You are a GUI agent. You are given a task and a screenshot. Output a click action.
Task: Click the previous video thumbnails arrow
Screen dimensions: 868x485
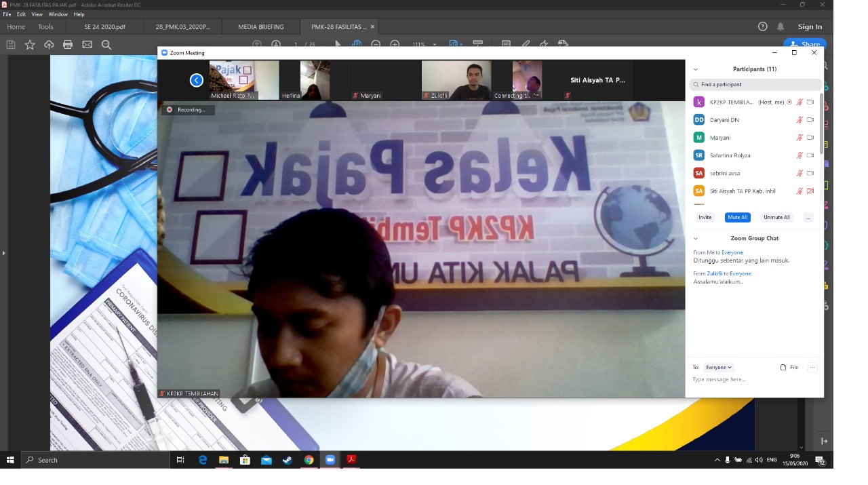(197, 80)
